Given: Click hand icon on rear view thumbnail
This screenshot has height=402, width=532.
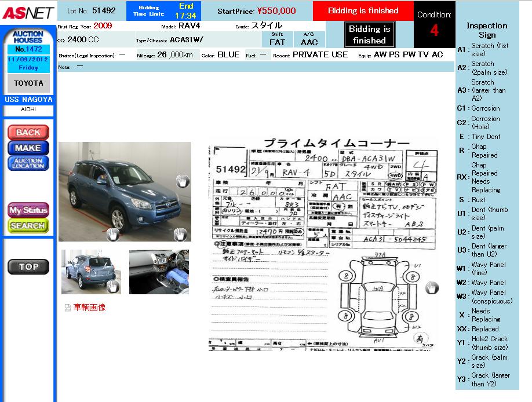Looking at the screenshot, I should (x=112, y=286).
